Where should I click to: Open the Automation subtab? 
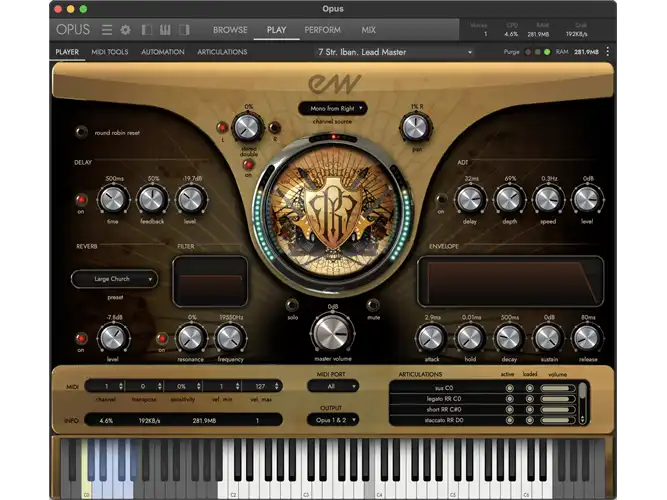[x=163, y=52]
